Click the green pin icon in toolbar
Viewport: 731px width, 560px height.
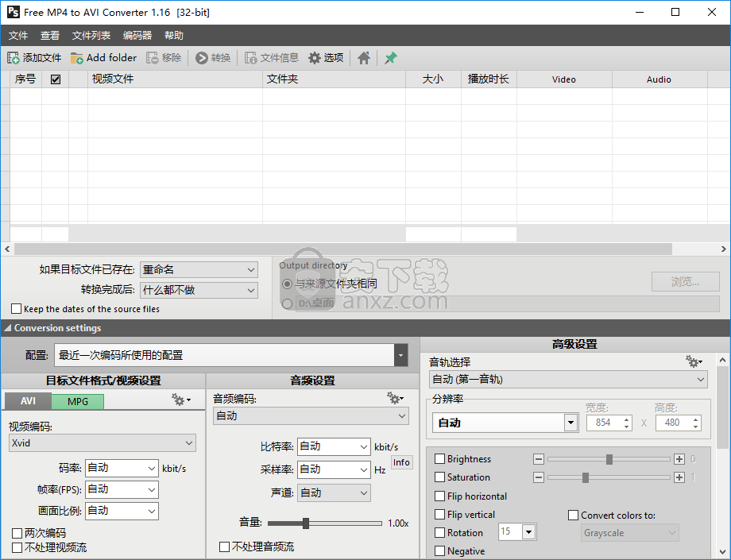coord(391,58)
